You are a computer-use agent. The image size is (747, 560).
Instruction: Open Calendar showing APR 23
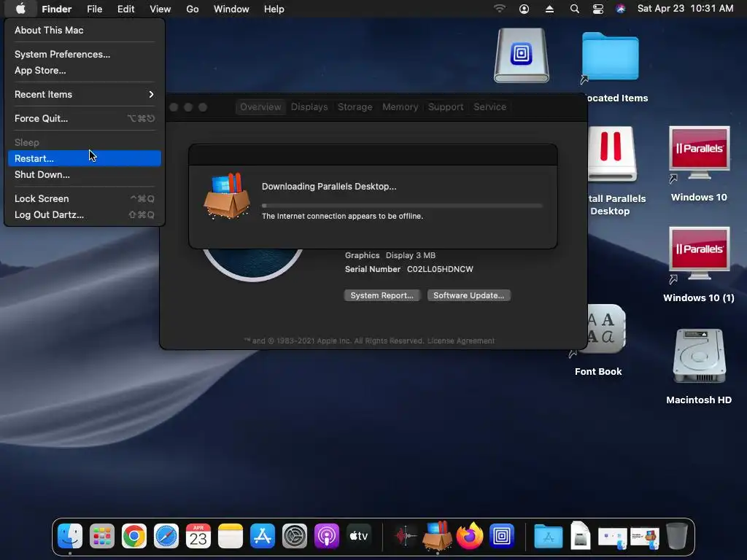[198, 536]
